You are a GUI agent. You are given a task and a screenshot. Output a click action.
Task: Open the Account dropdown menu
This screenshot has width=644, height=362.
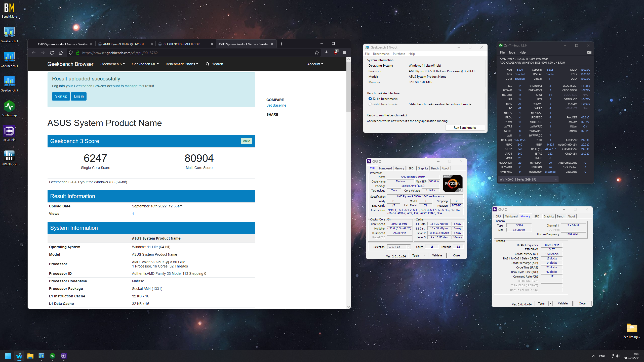coord(315,64)
